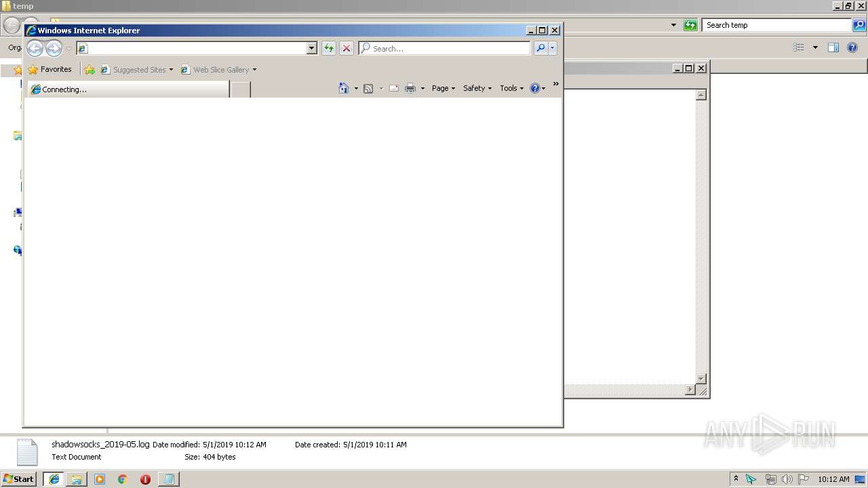Expand the view options dropdown arrow
The image size is (868, 488).
click(815, 47)
